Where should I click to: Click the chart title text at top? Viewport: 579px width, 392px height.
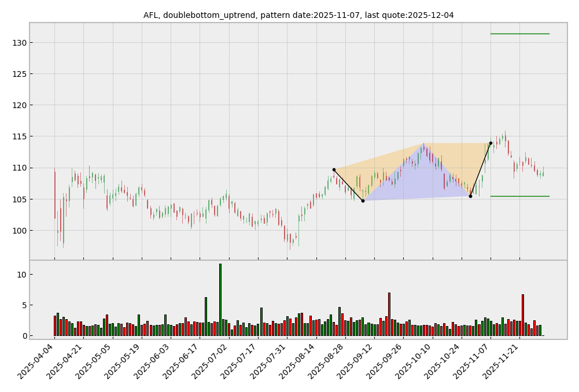pyautogui.click(x=298, y=15)
